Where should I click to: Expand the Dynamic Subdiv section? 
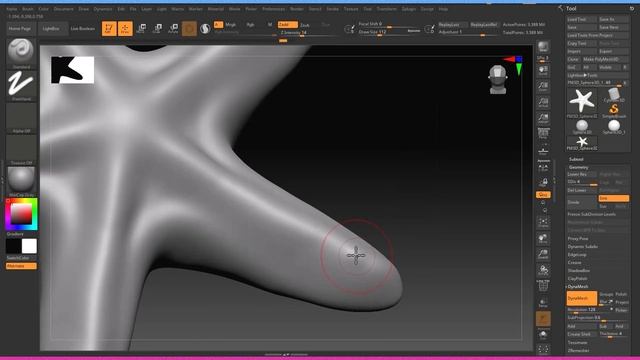coord(582,247)
